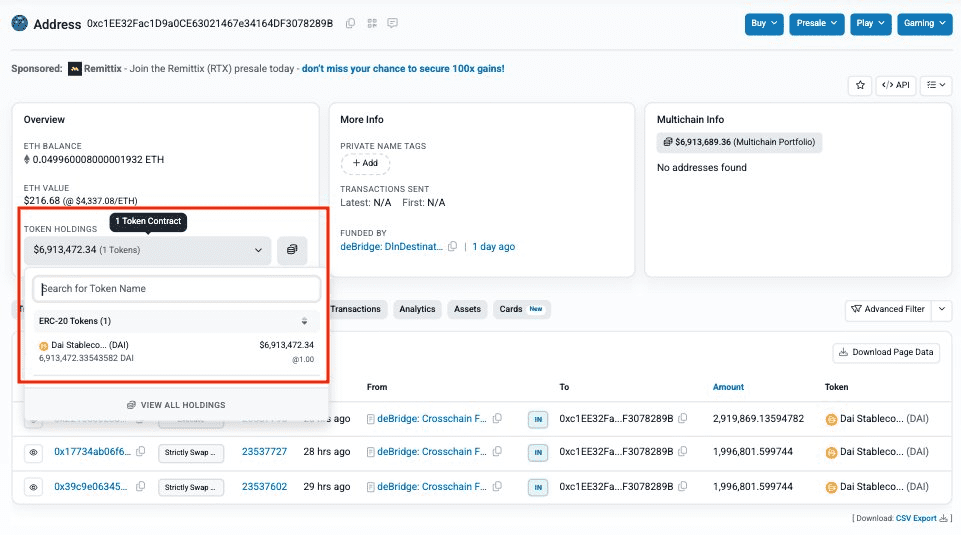Preview transaction 0x17734ab06f with the eye icon
The height and width of the screenshot is (535, 961).
coord(33,453)
